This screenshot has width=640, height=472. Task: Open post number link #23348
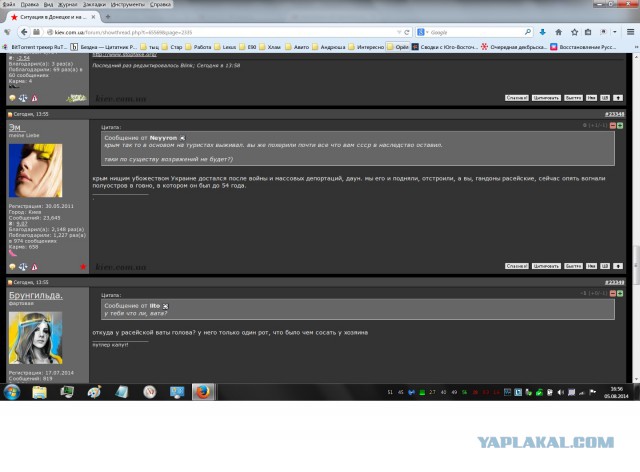(x=614, y=114)
